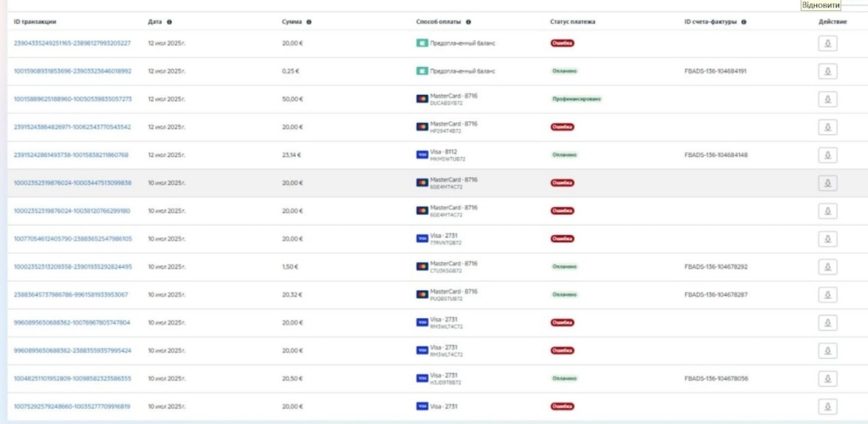
Task: Click MasterCard icon in the 50,00 € row
Action: [x=422, y=99]
